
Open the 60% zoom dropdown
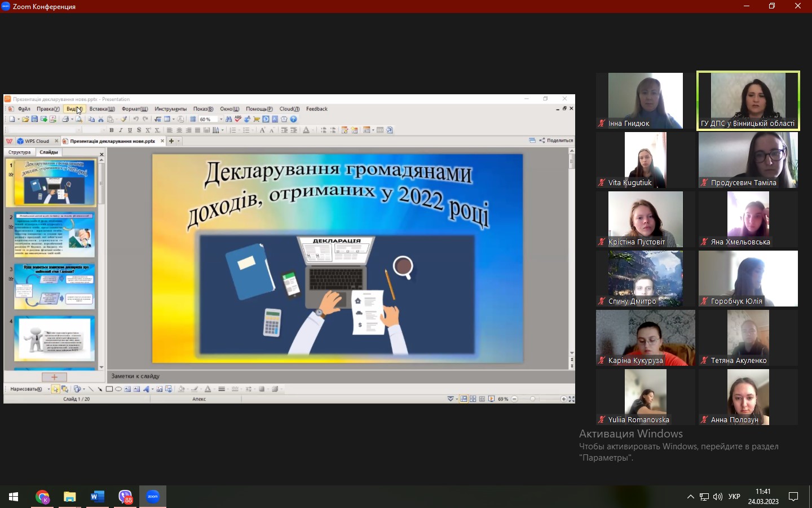tap(221, 119)
